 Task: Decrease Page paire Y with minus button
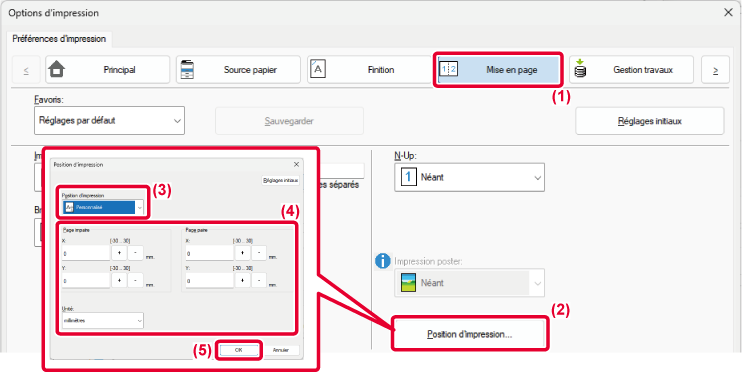point(259,281)
